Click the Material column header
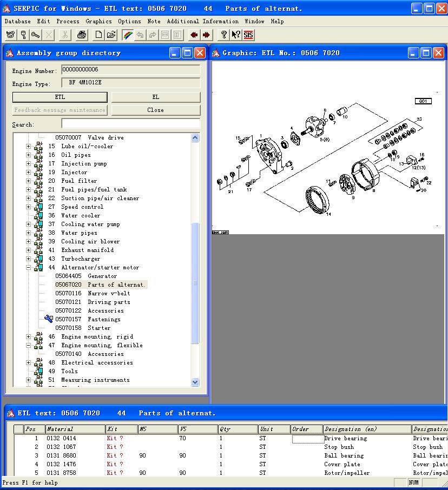This screenshot has width=448, height=490. tap(75, 429)
